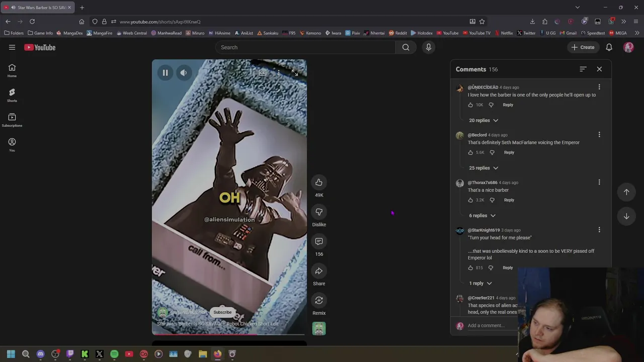This screenshot has width=644, height=362.
Task: Expand 20 replies under UNDECIDEAD comment
Action: pyautogui.click(x=484, y=121)
